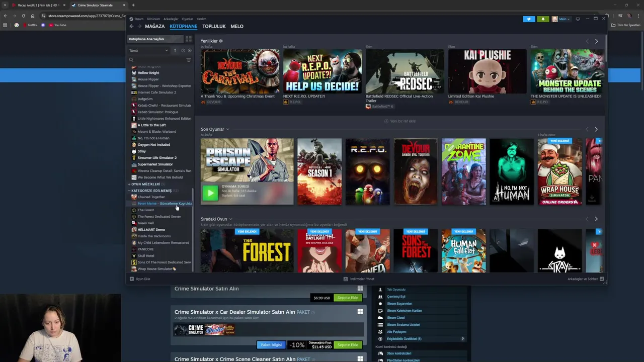Close the Recep İvedik 3 browser tab
The image size is (644, 362).
click(64, 5)
